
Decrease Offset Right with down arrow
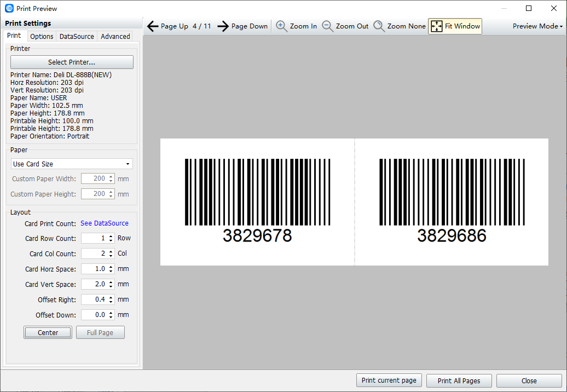[x=111, y=302]
